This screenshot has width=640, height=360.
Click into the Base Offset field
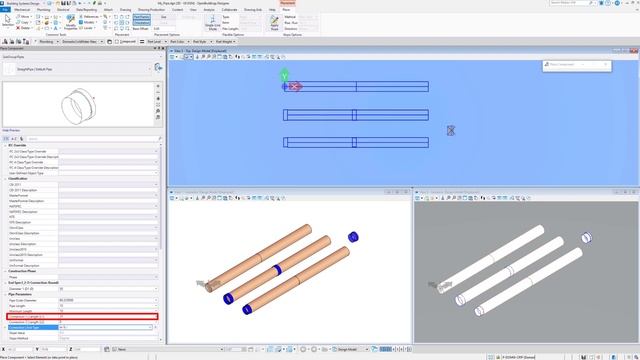pyautogui.click(x=164, y=29)
